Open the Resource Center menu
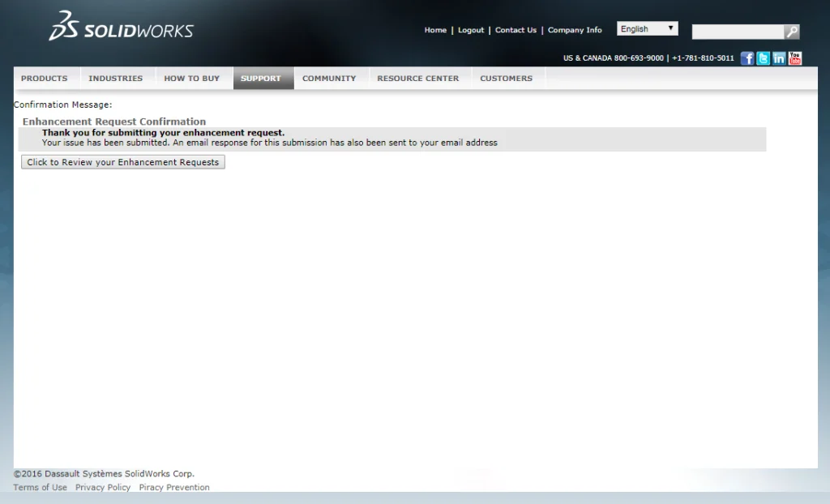The width and height of the screenshot is (830, 504). point(418,79)
